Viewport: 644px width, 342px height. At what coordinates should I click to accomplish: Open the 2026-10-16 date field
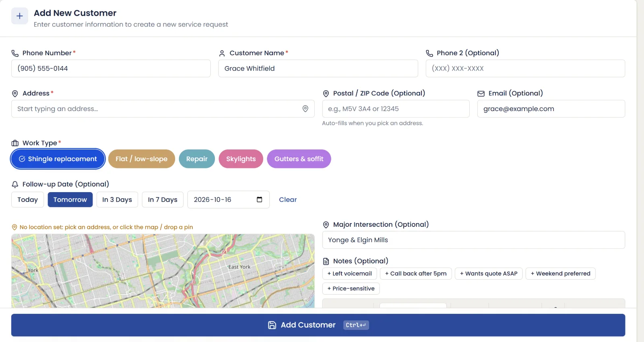228,199
